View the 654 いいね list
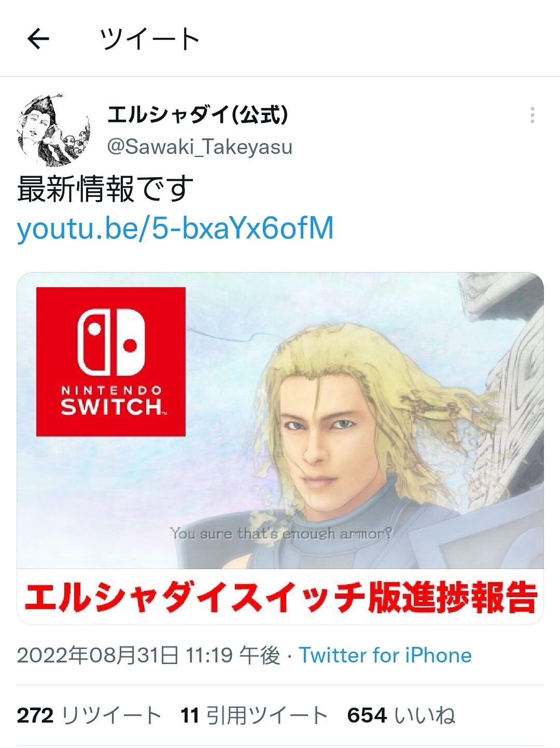560x748 pixels. click(401, 716)
